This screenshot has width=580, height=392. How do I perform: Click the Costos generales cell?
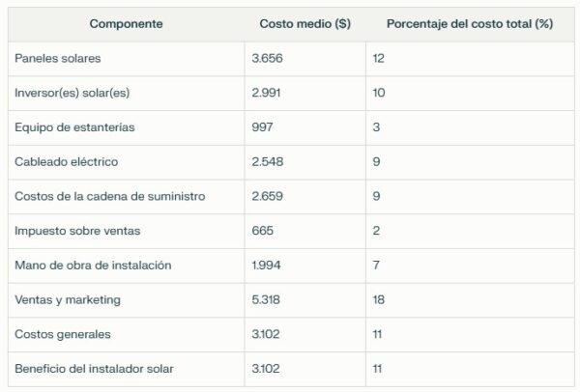[x=63, y=334]
